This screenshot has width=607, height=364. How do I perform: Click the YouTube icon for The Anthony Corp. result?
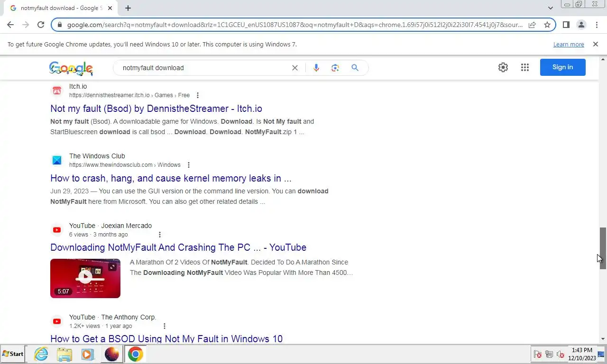pyautogui.click(x=57, y=321)
